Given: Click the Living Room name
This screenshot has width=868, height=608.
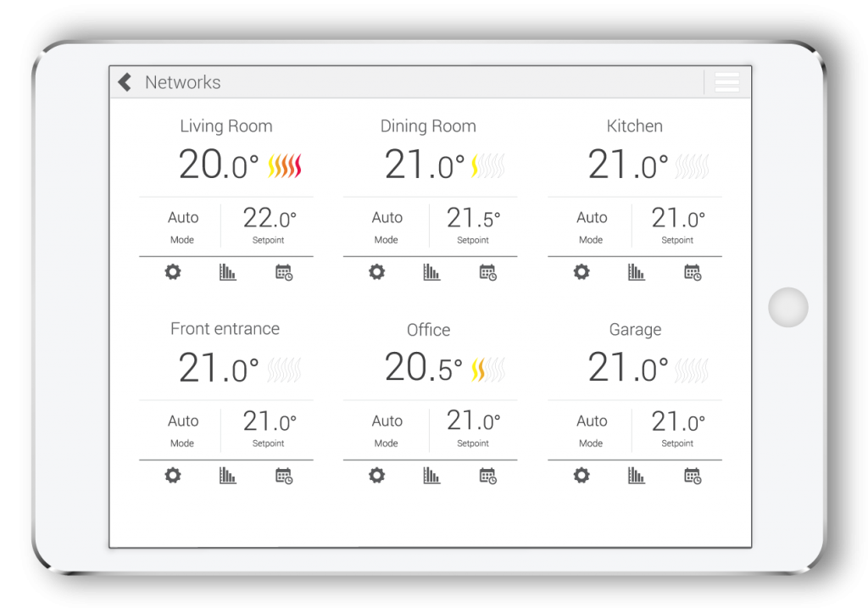Looking at the screenshot, I should [225, 126].
